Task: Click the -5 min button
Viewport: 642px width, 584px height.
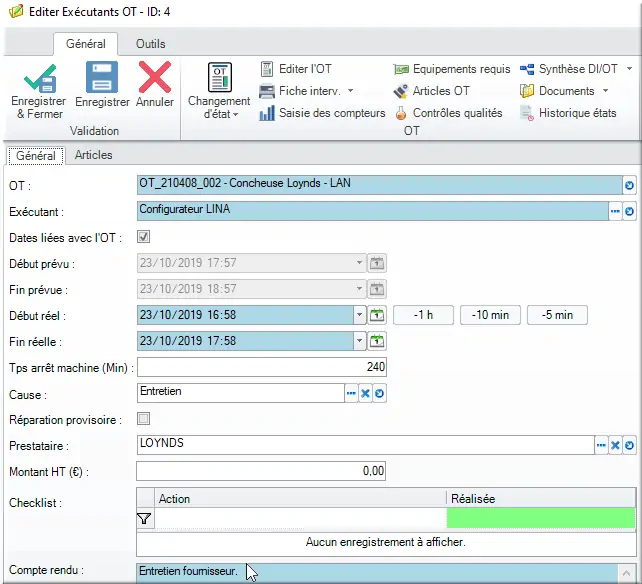Action: point(557,315)
